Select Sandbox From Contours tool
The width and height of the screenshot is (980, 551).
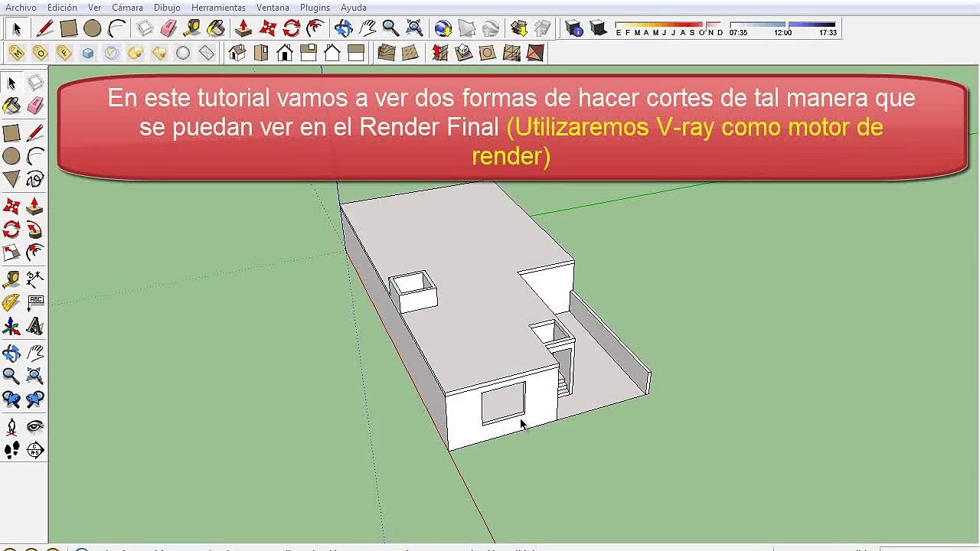pyautogui.click(x=387, y=53)
